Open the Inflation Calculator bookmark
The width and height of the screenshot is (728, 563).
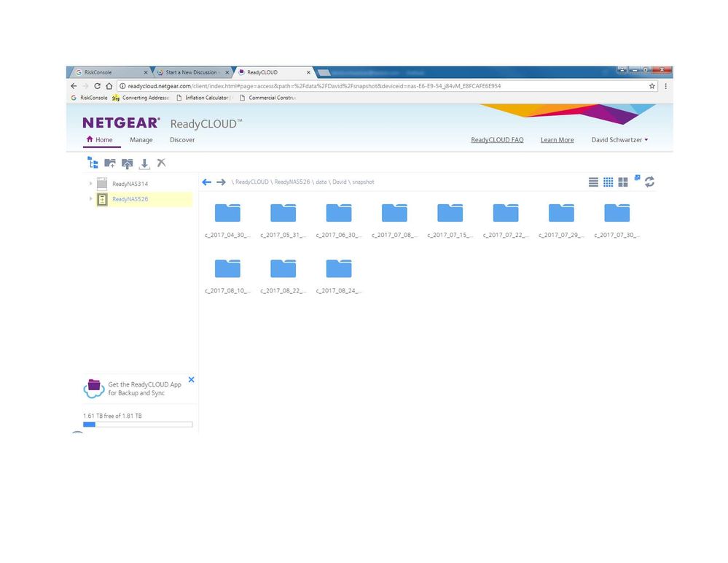coord(203,98)
